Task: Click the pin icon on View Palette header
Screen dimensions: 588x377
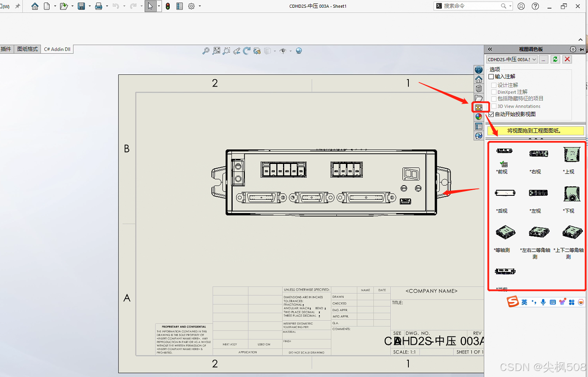Action: click(582, 49)
